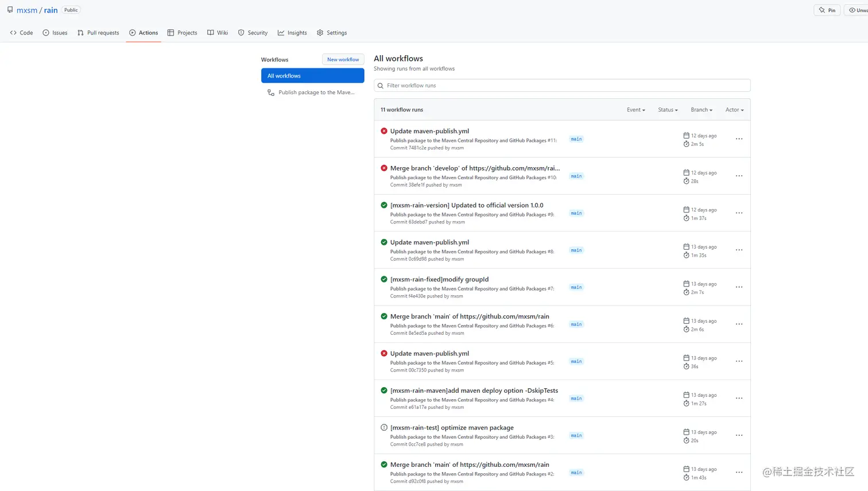Screen dimensions: 868x491
Task: Click the workflow icon beside Publish package
Action: click(x=271, y=92)
